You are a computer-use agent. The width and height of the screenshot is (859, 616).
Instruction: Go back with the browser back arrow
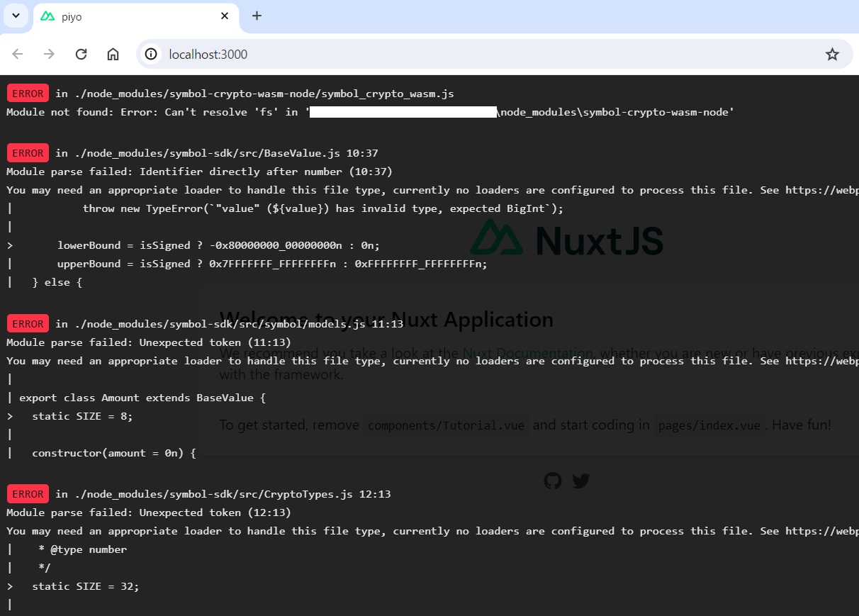point(18,54)
